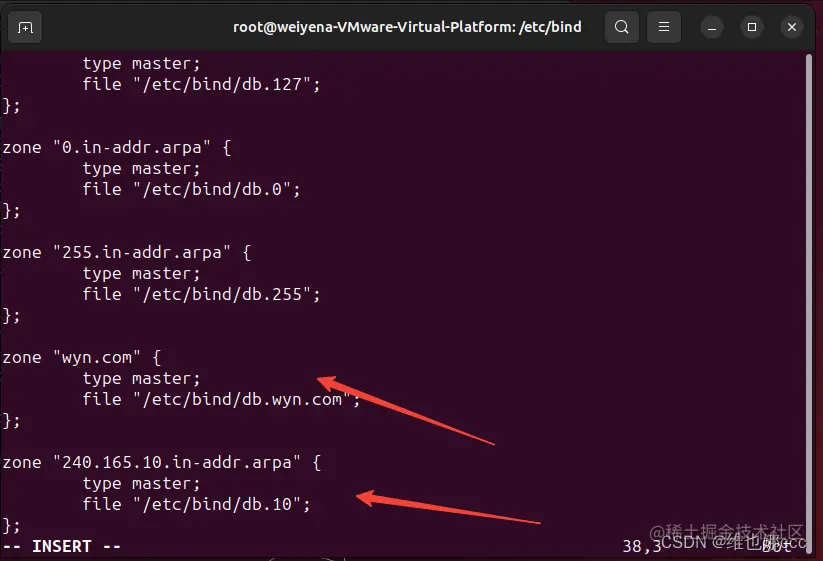Image resolution: width=823 pixels, height=561 pixels.
Task: Minimize the terminal window
Action: pyautogui.click(x=712, y=27)
